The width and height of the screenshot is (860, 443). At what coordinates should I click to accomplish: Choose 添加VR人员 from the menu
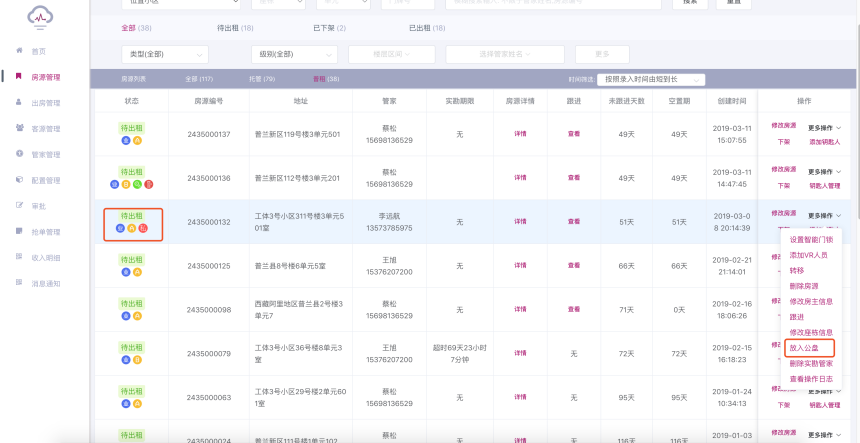(808, 255)
